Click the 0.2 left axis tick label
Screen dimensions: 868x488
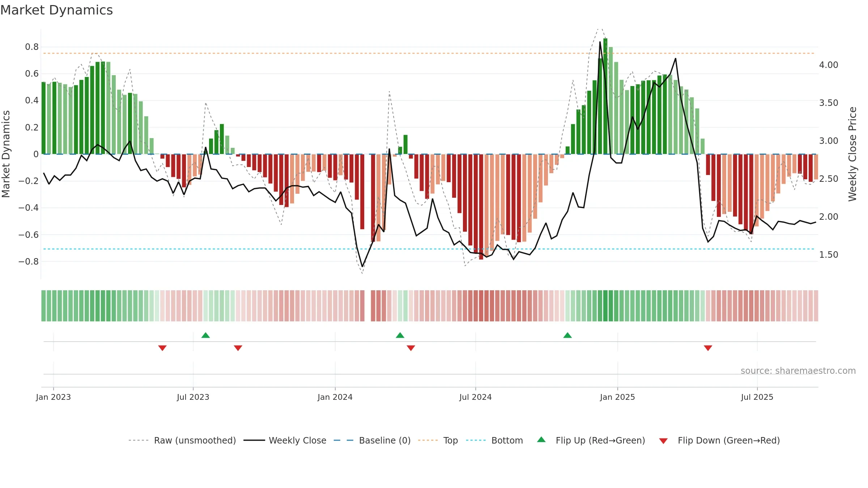[32, 127]
